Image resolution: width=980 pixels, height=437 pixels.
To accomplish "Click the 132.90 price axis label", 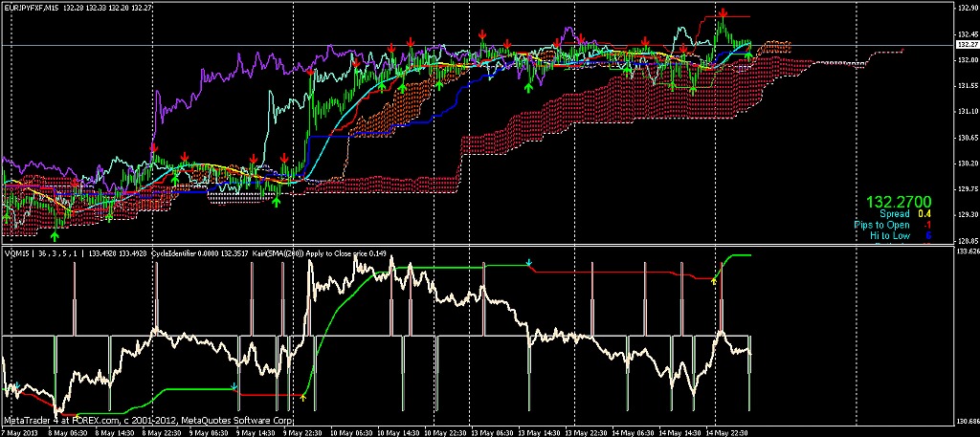I will 967,8.
